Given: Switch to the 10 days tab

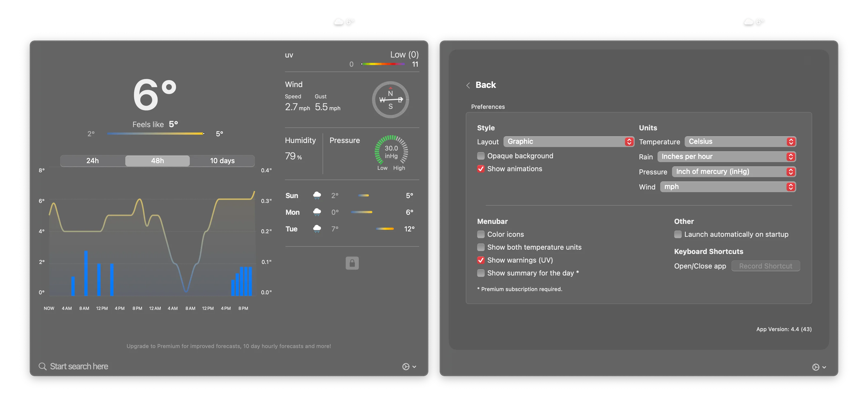Looking at the screenshot, I should [222, 161].
